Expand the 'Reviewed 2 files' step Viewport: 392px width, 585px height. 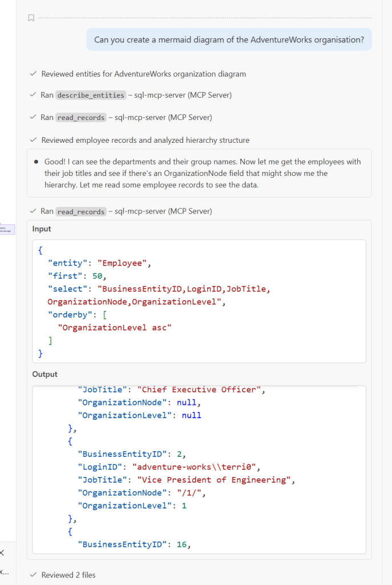tap(68, 575)
